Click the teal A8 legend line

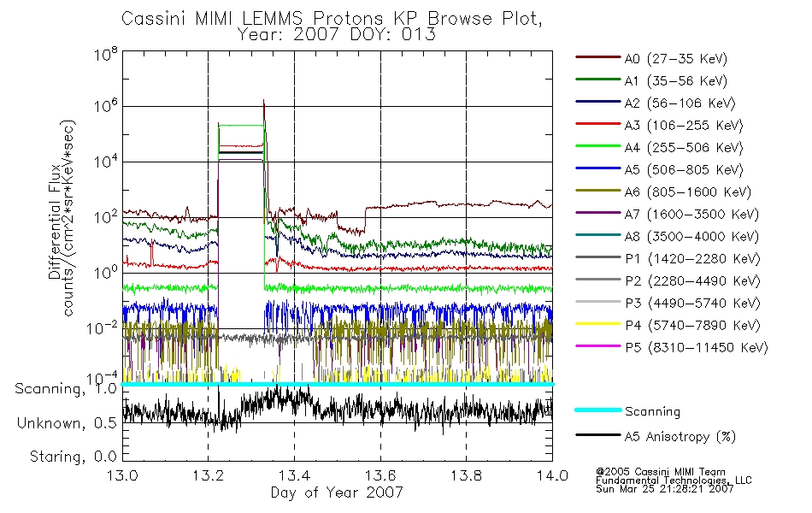pos(597,235)
